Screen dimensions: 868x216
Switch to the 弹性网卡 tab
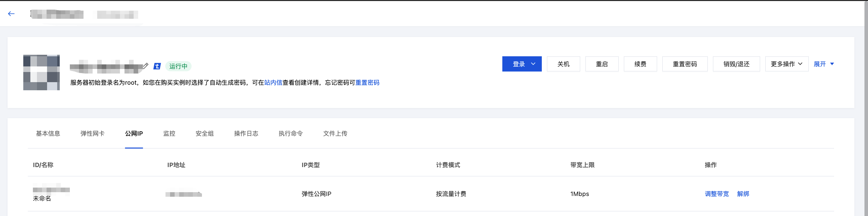click(x=92, y=134)
